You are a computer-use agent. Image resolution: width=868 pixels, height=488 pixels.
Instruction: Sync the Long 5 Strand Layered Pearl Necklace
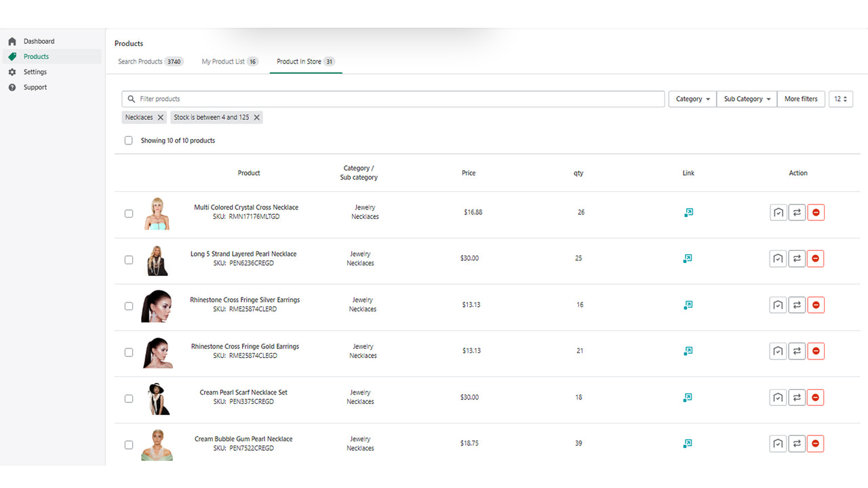click(x=797, y=258)
